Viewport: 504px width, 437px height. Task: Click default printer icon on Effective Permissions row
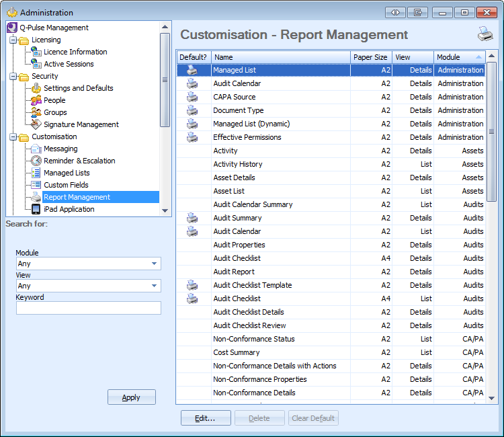coord(192,137)
